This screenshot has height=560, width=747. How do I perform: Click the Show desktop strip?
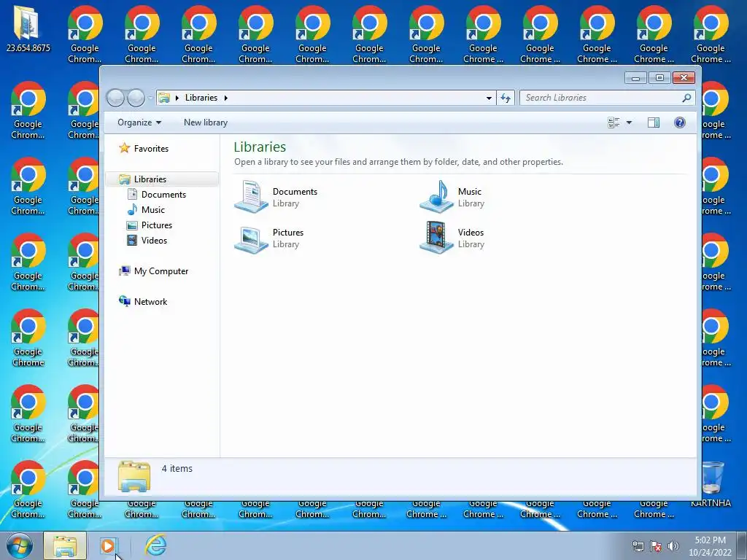pyautogui.click(x=742, y=545)
